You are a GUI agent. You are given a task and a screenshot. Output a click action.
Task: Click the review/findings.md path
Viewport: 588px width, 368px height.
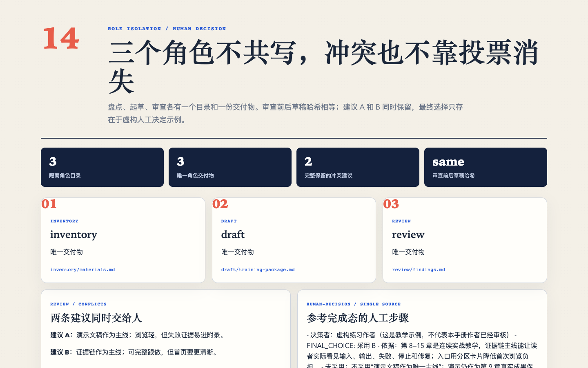[x=419, y=270]
